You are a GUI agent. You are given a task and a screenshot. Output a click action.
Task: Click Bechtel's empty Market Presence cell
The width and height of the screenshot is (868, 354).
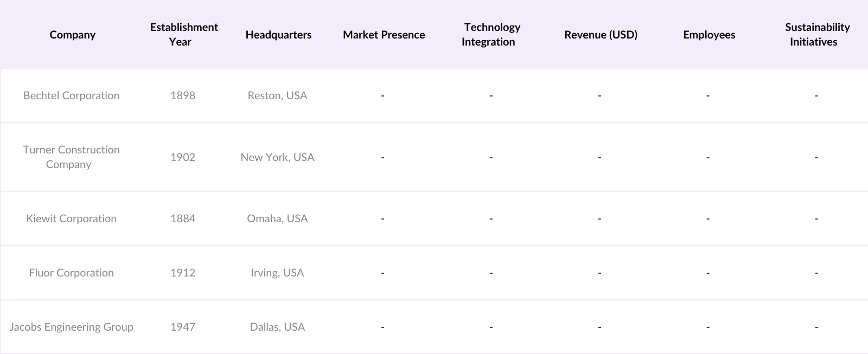(x=382, y=95)
